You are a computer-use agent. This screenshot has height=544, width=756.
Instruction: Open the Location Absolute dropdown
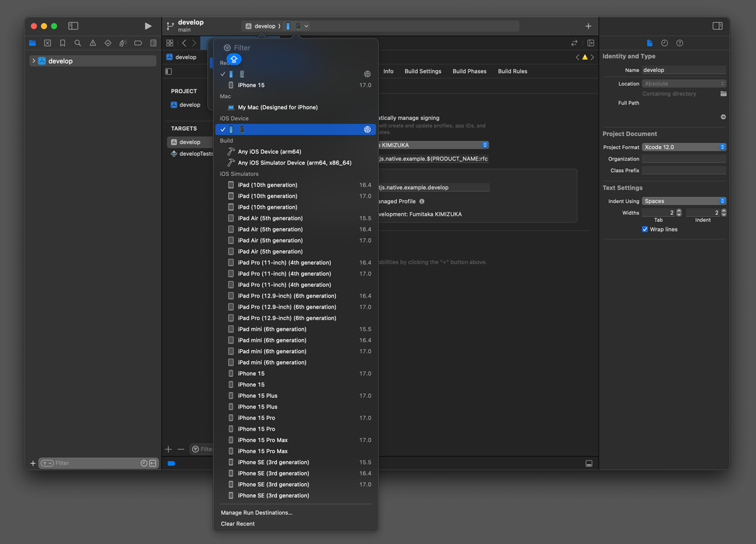(x=684, y=83)
